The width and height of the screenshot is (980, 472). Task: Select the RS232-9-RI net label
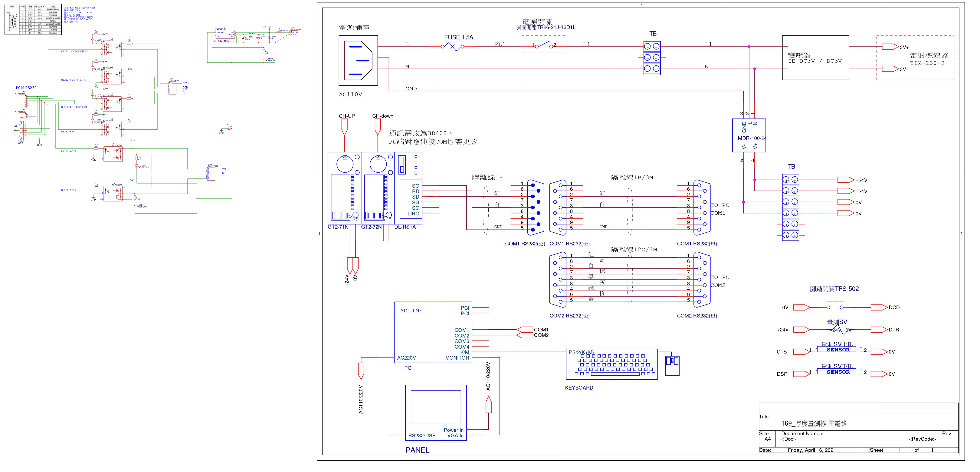click(68, 132)
